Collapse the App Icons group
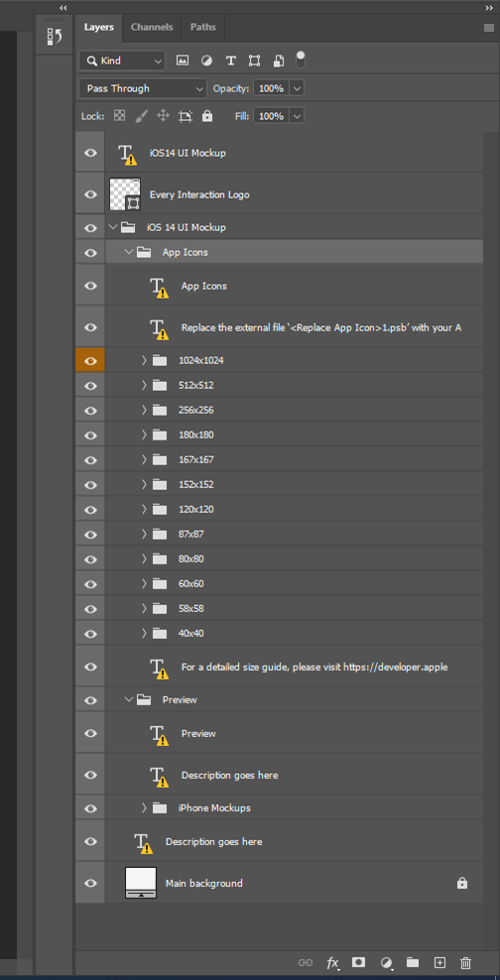 click(x=128, y=253)
